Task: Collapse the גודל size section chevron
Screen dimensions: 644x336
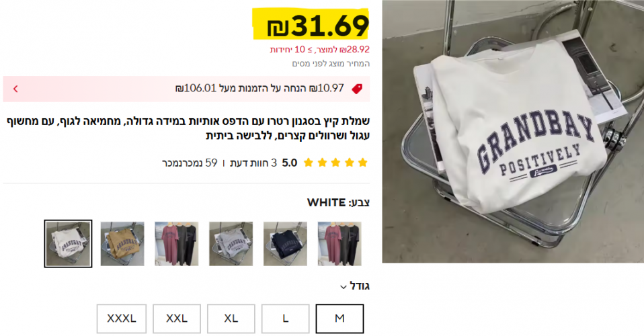Action: coord(344,287)
